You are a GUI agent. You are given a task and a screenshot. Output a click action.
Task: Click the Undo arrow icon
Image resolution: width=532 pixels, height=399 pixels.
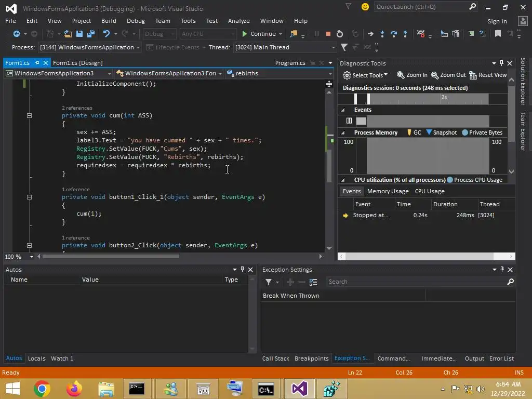point(106,34)
